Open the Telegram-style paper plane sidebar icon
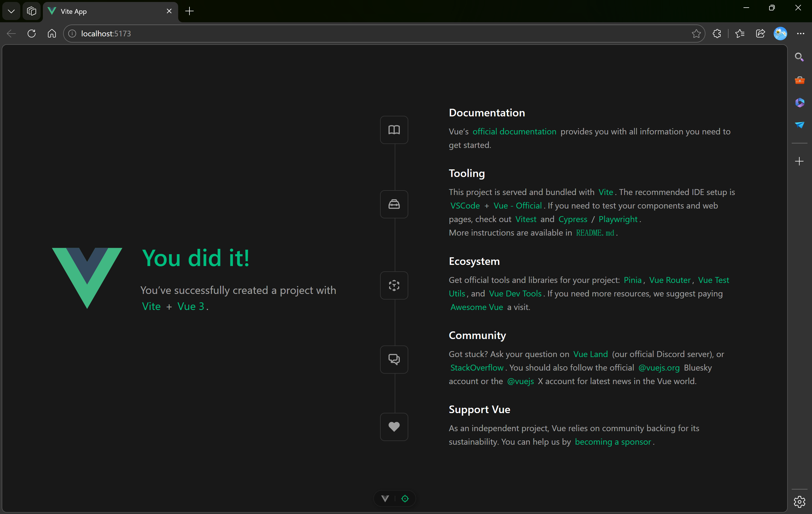812x514 pixels. click(799, 125)
